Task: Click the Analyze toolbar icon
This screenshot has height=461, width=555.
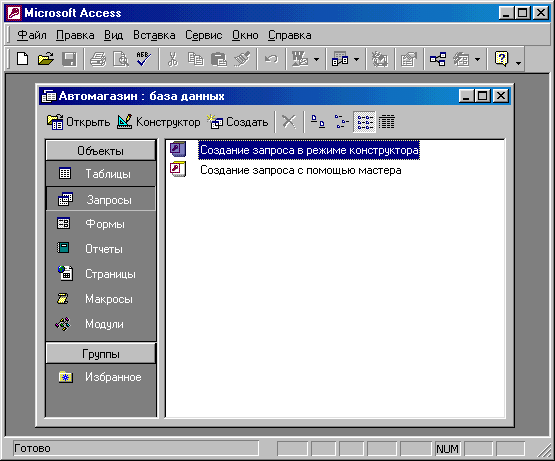Action: pyautogui.click(x=340, y=59)
